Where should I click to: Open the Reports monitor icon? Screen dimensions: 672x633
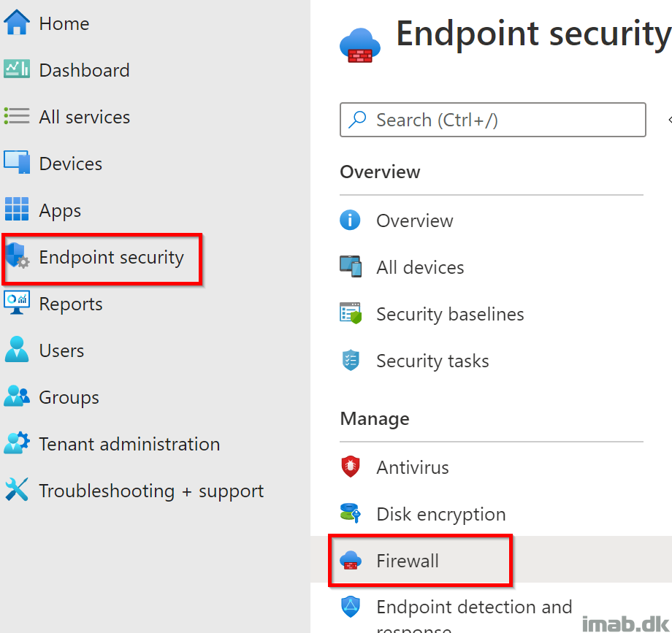(x=17, y=302)
